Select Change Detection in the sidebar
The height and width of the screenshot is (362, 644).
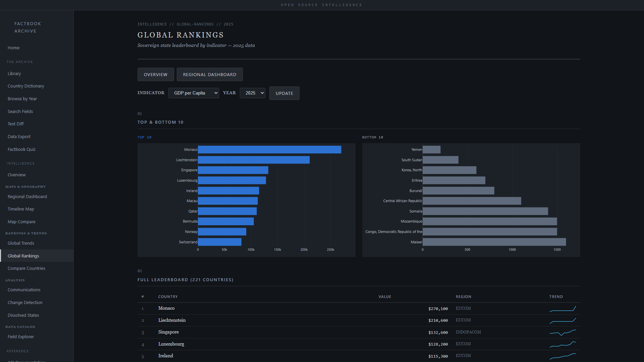25,303
